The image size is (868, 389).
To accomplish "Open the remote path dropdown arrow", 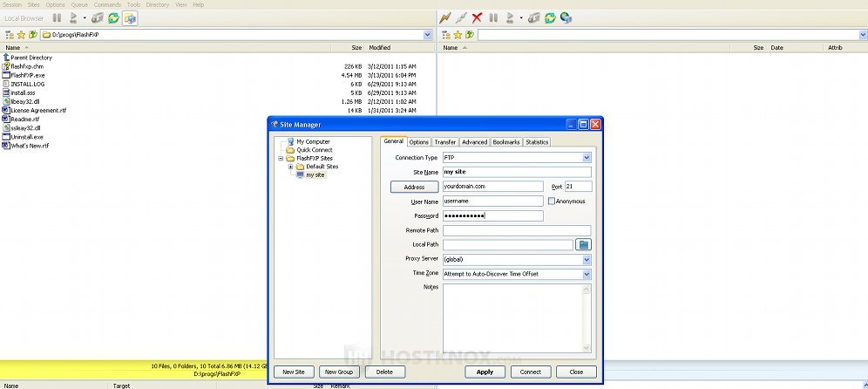I will tap(864, 35).
